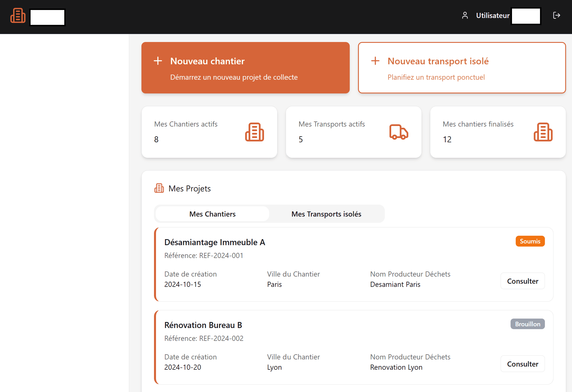Viewport: 572px width, 392px height.
Task: Open the Rénovation Bureau B project title
Action: click(x=203, y=325)
